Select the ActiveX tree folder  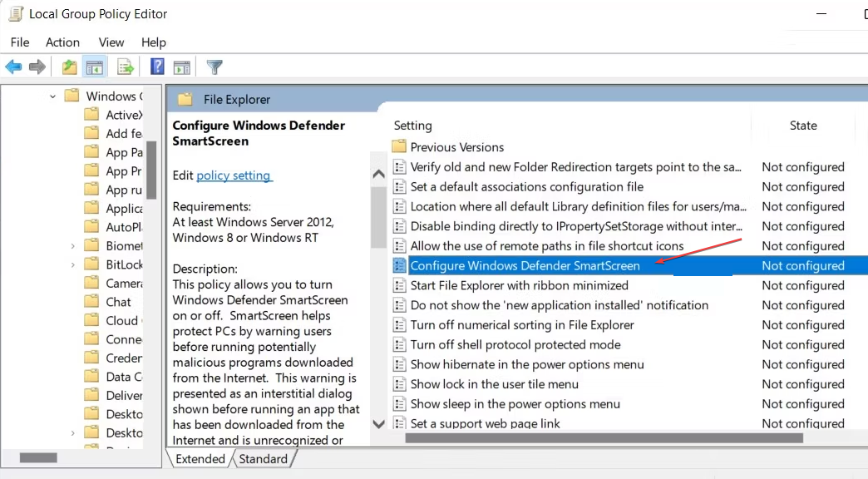pyautogui.click(x=124, y=115)
